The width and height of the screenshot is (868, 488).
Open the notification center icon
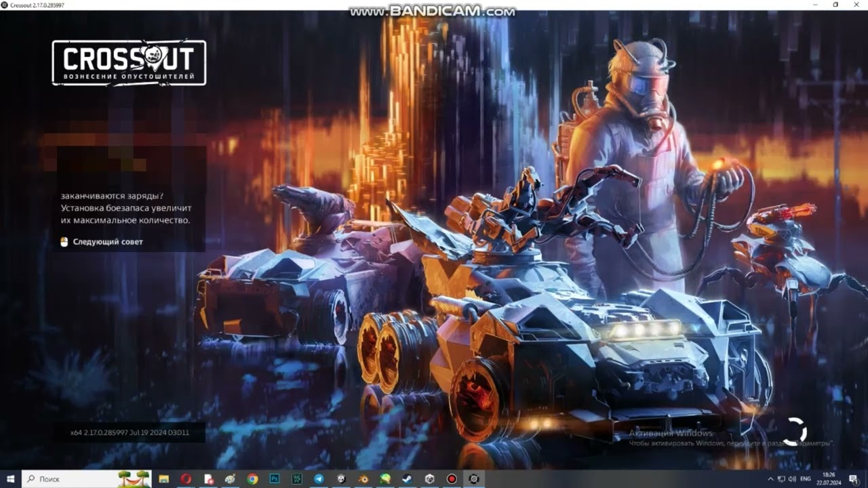[x=853, y=479]
